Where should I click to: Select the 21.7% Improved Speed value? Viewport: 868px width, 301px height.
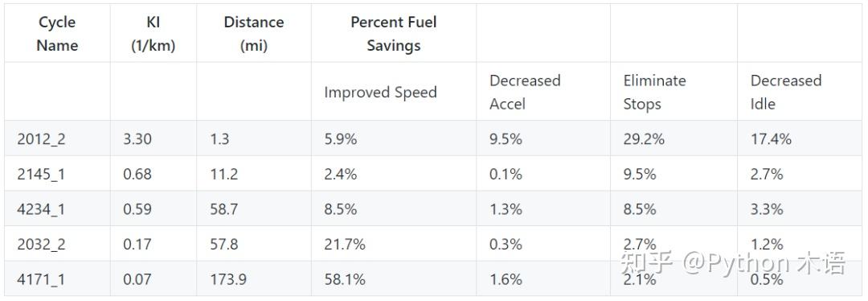pos(344,244)
